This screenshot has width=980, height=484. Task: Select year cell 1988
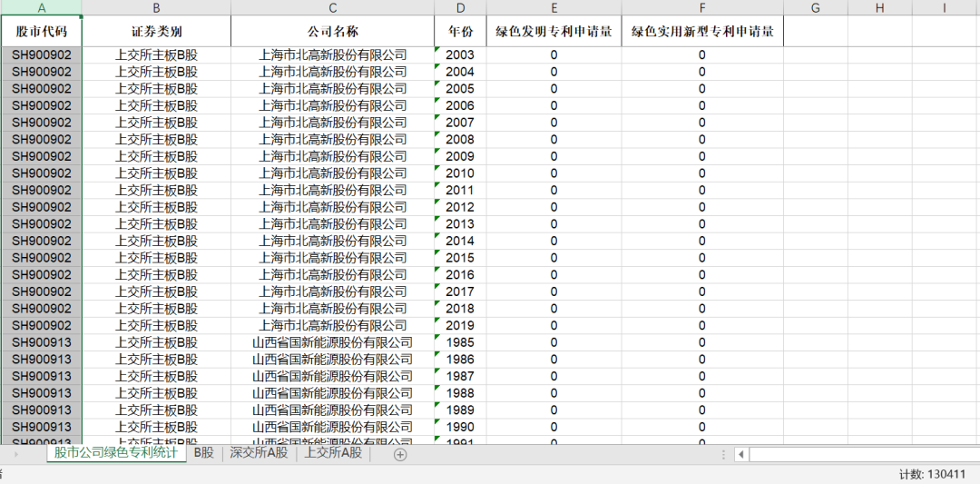point(461,392)
